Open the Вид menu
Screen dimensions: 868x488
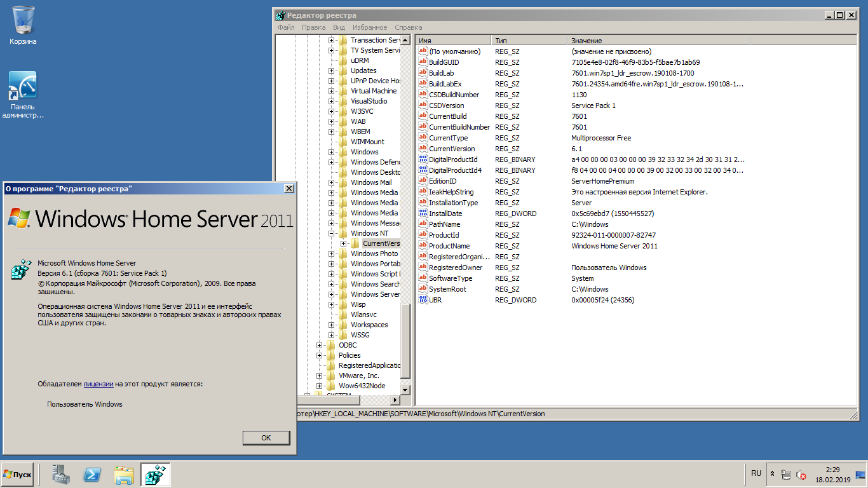[x=339, y=27]
